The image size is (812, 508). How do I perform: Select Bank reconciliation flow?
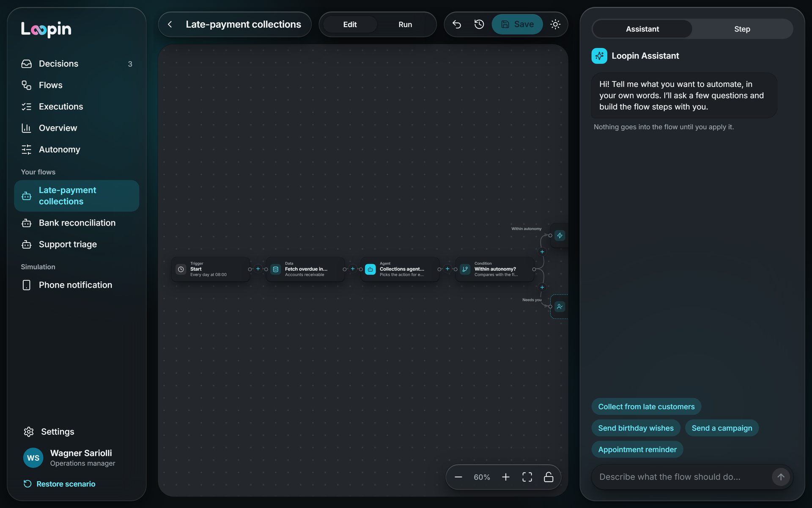[77, 223]
